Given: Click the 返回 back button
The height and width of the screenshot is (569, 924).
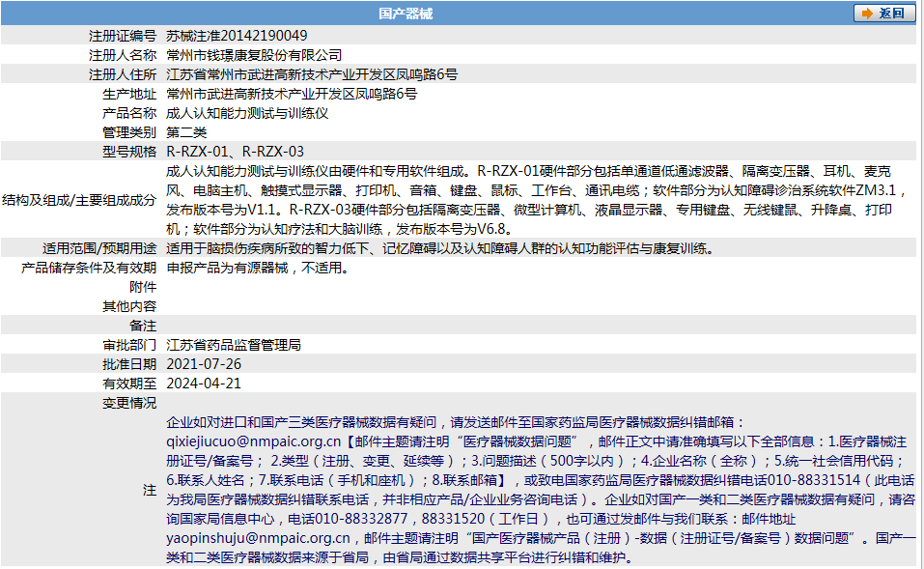Looking at the screenshot, I should [884, 13].
